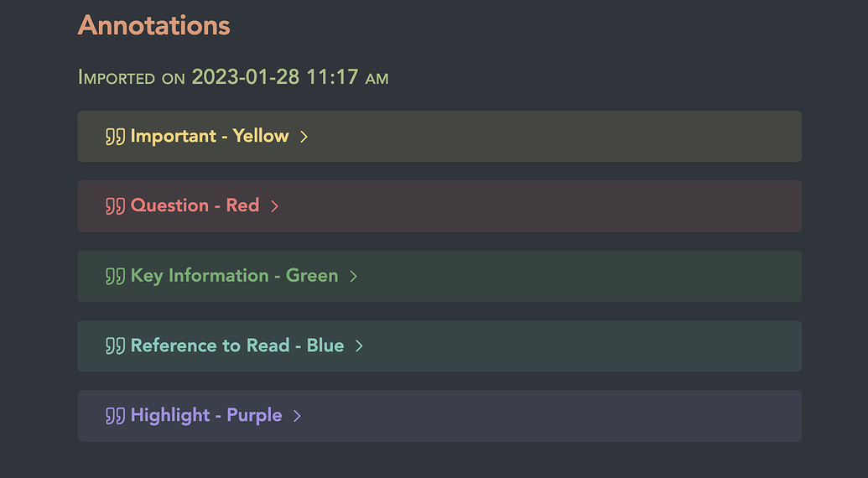The width and height of the screenshot is (868, 478).
Task: Click the Annotations heading
Action: tap(153, 25)
